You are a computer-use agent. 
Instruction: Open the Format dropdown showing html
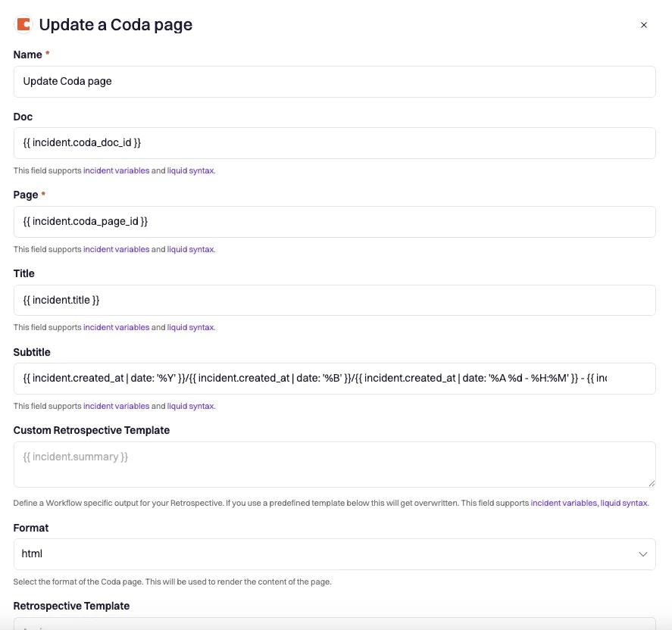(334, 554)
